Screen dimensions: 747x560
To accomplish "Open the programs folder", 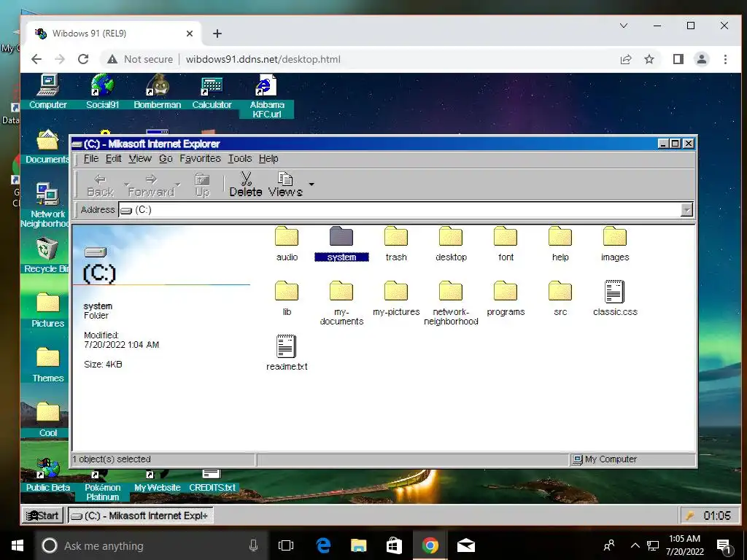I will point(506,298).
